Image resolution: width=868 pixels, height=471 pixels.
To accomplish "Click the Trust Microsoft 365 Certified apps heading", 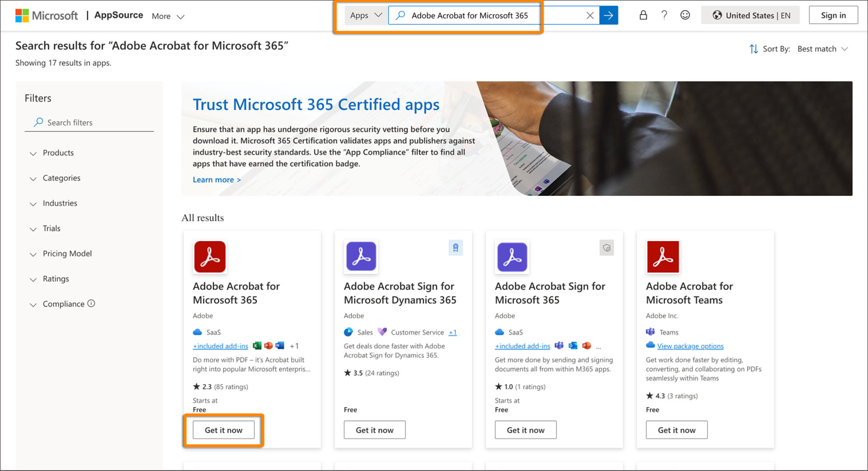I will pos(316,105).
